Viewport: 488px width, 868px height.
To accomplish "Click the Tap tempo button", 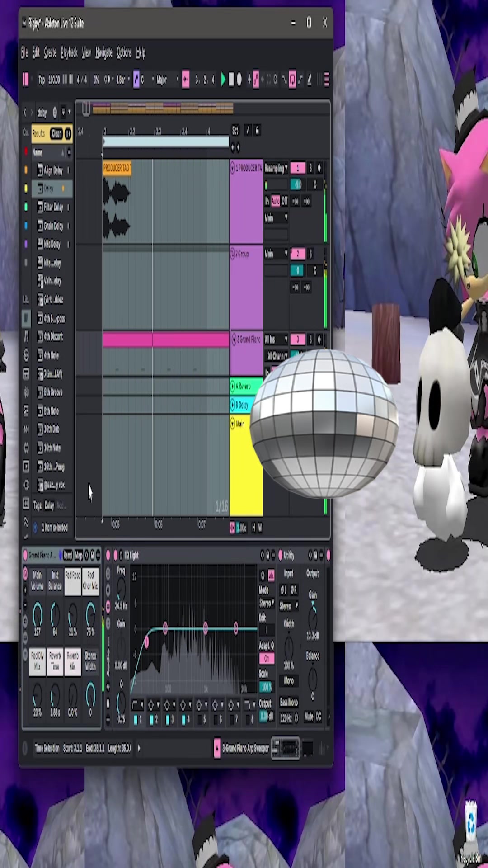I will pos(42,80).
